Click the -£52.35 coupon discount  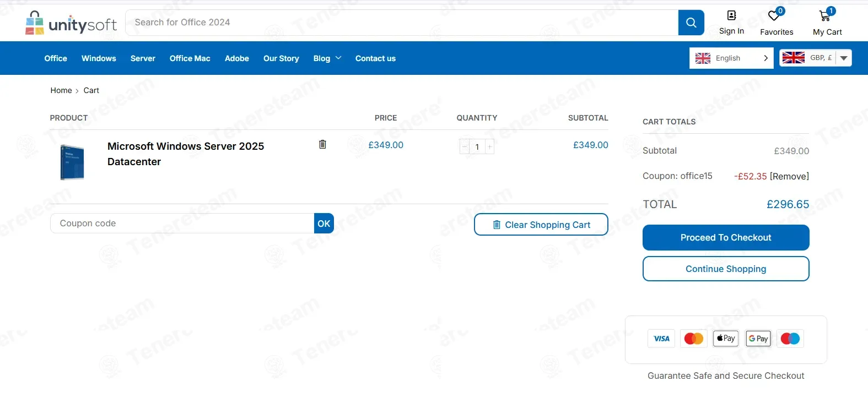[x=751, y=176]
